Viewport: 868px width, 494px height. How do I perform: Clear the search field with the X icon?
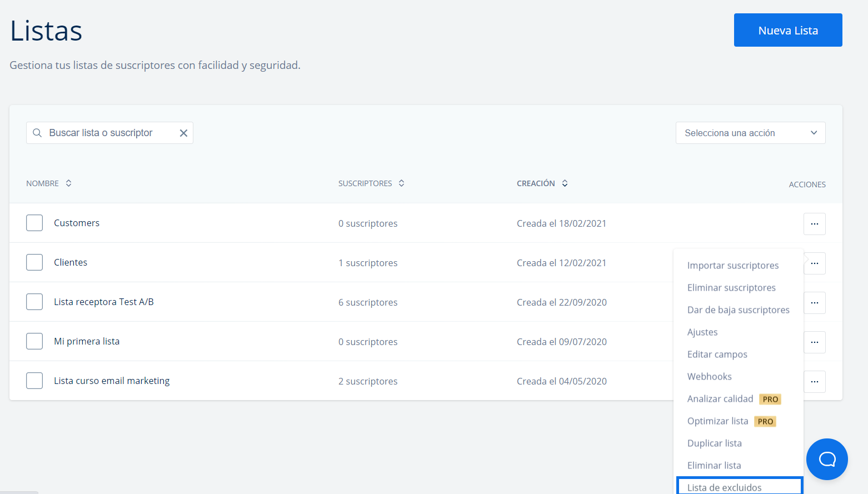coord(183,133)
